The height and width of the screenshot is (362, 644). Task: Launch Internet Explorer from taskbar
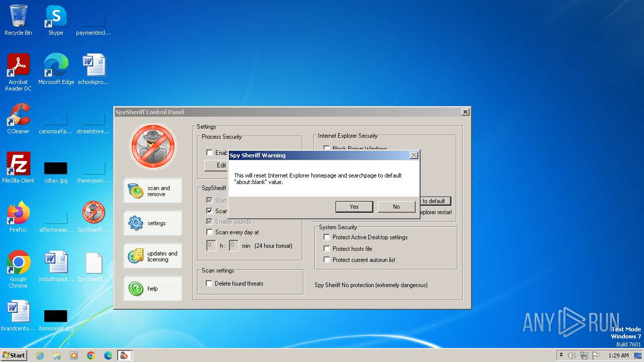tap(40, 355)
